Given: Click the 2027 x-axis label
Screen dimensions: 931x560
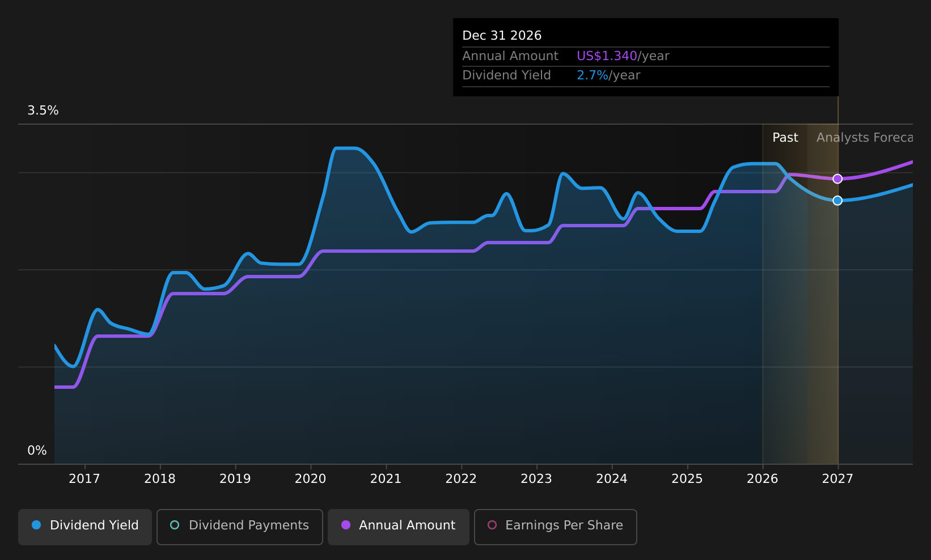Looking at the screenshot, I should coord(837,479).
